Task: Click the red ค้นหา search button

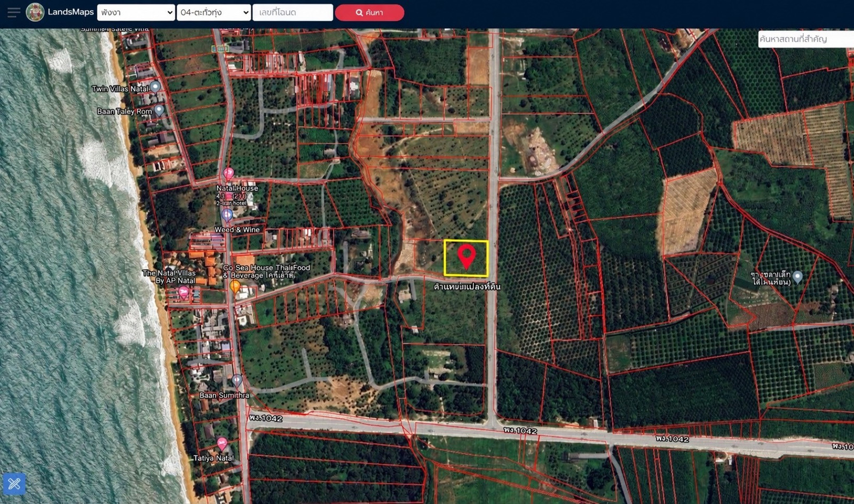Action: pyautogui.click(x=369, y=12)
